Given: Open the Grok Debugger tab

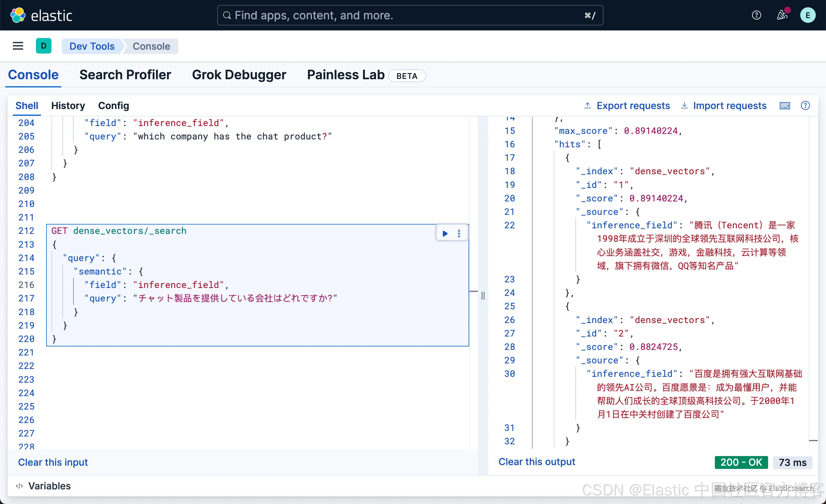Looking at the screenshot, I should pos(239,75).
